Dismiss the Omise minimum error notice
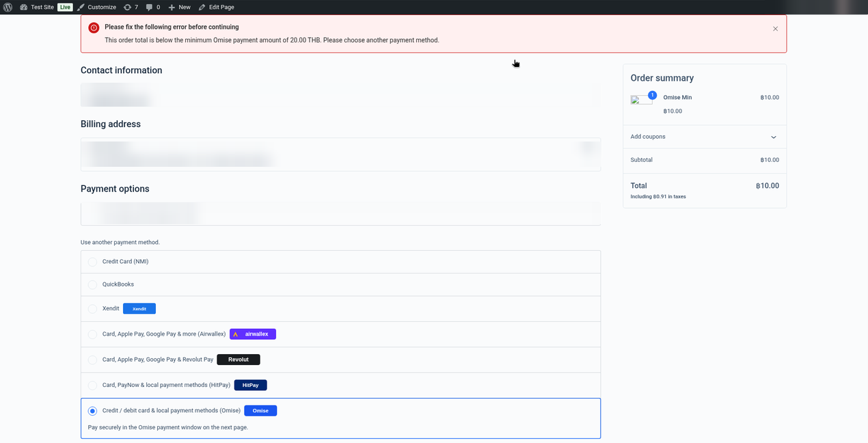Screen dimensions: 868x443 (x=775, y=29)
